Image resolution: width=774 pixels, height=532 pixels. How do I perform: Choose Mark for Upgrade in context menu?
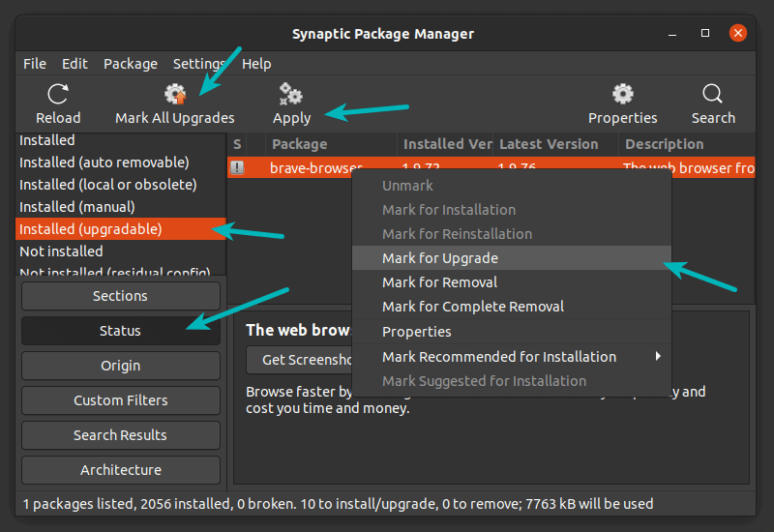[440, 258]
